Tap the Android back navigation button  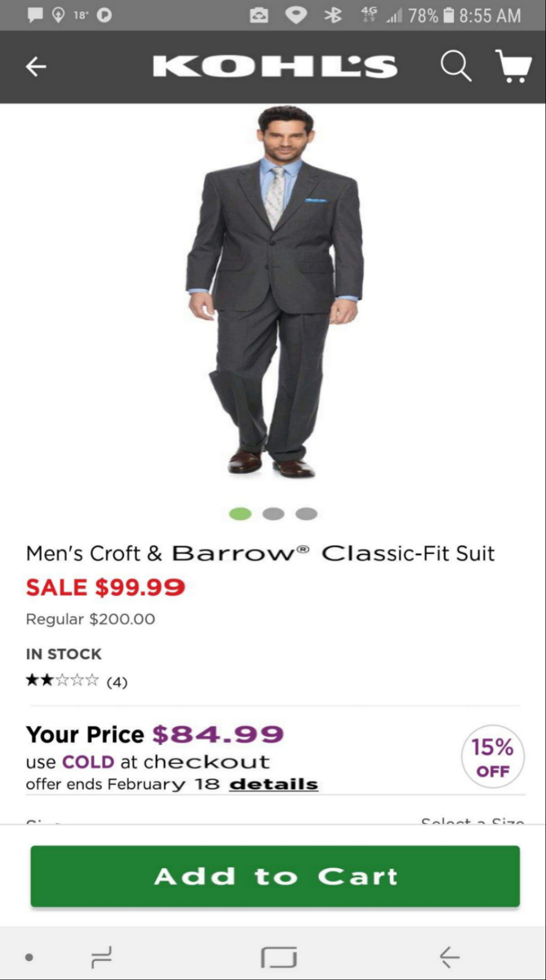[449, 957]
